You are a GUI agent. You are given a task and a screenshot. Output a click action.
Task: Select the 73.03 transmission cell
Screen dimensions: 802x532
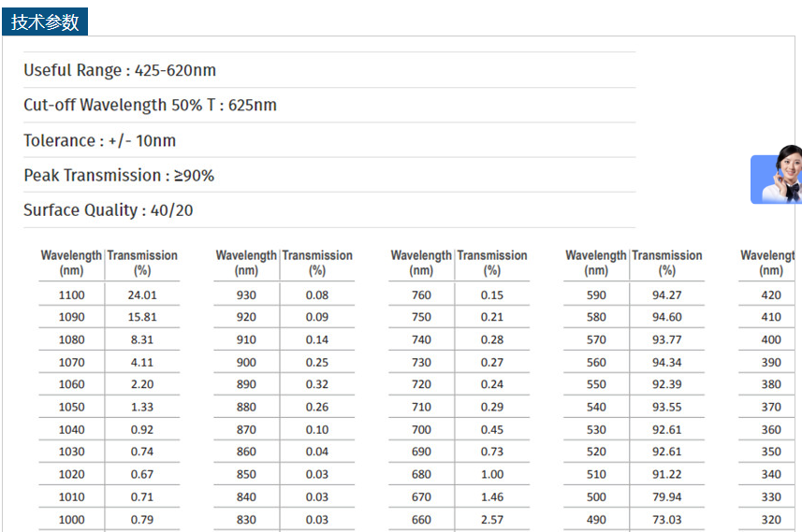[667, 519]
